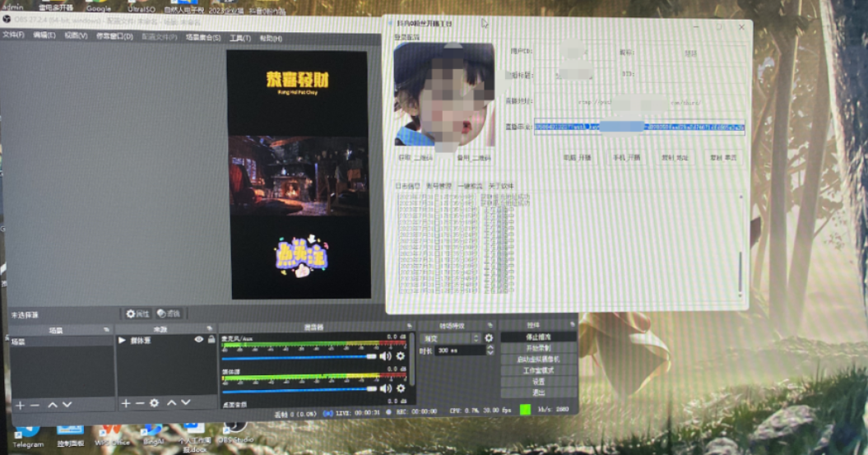Viewport: 868px width, 455px height.
Task: Open the 渐变 transition dropdown
Action: tap(450, 338)
